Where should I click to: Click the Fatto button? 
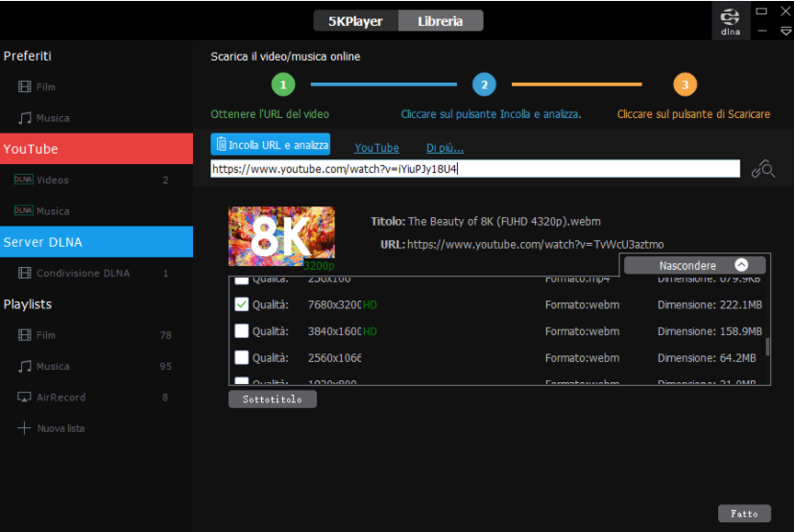coord(744,514)
